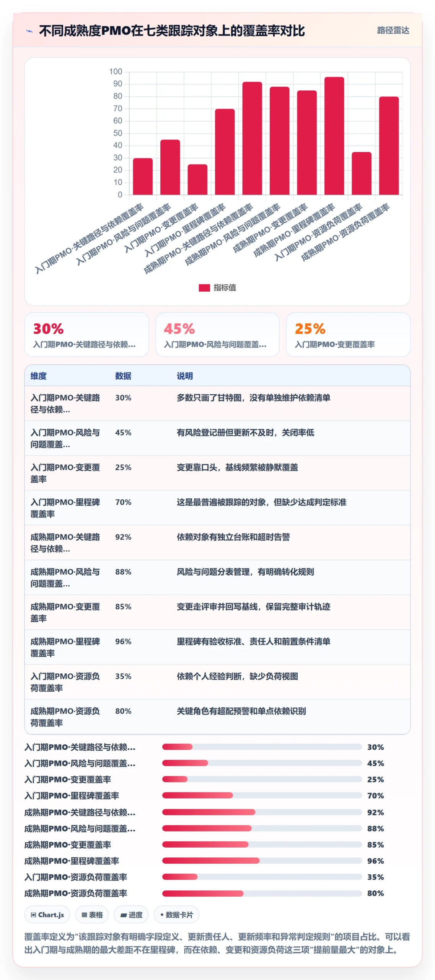Click the 数据卡片 tag chip
The image size is (435, 980).
coord(176,915)
